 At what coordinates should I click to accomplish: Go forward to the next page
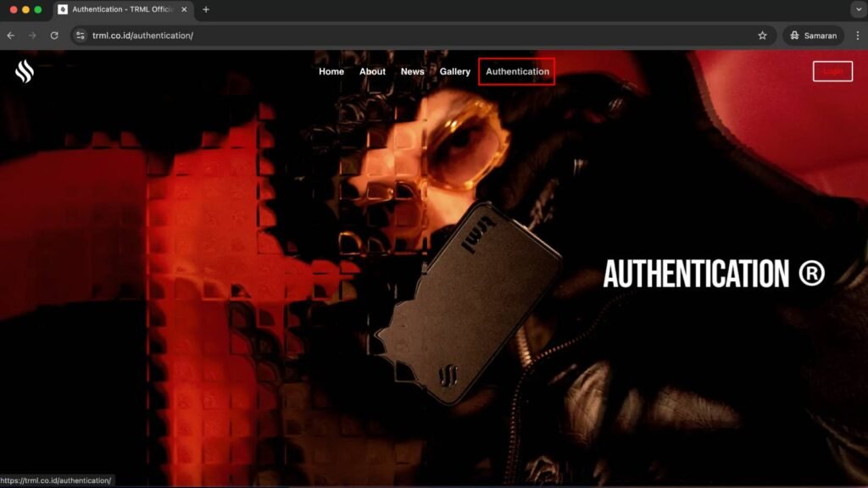coord(32,36)
